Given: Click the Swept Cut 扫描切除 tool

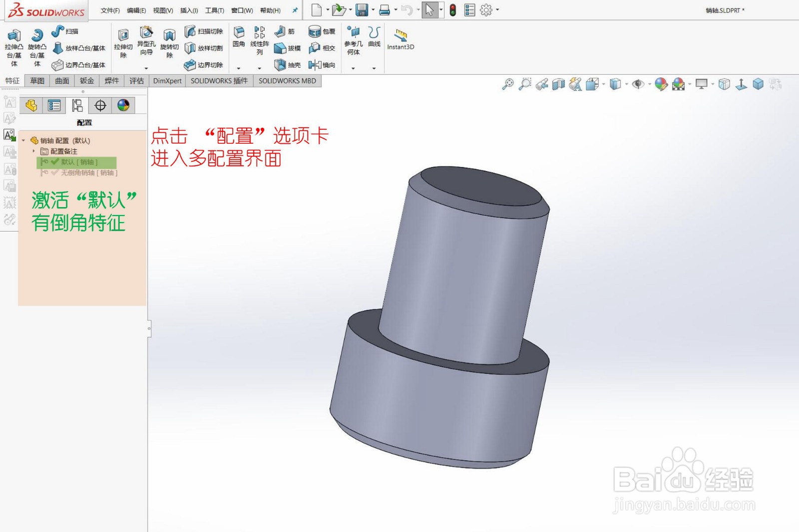Looking at the screenshot, I should pyautogui.click(x=204, y=31).
